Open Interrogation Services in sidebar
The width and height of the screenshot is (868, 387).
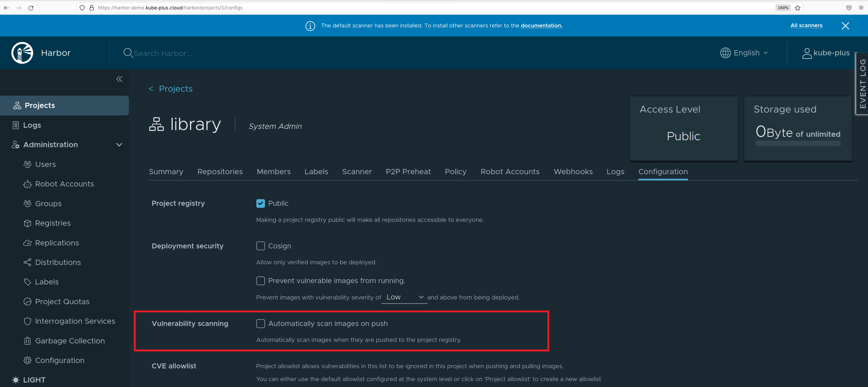tap(75, 321)
